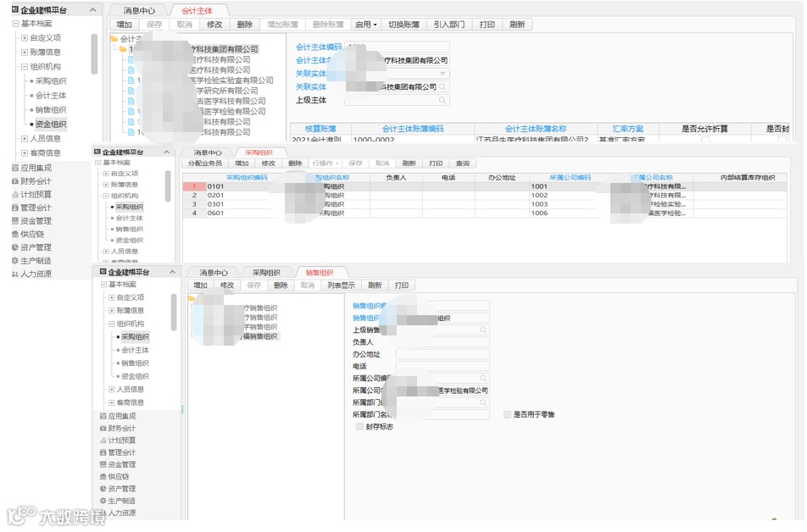Click 应用集成 icon in 销售组织 window sidebar
This screenshot has height=532, width=807.
103,416
